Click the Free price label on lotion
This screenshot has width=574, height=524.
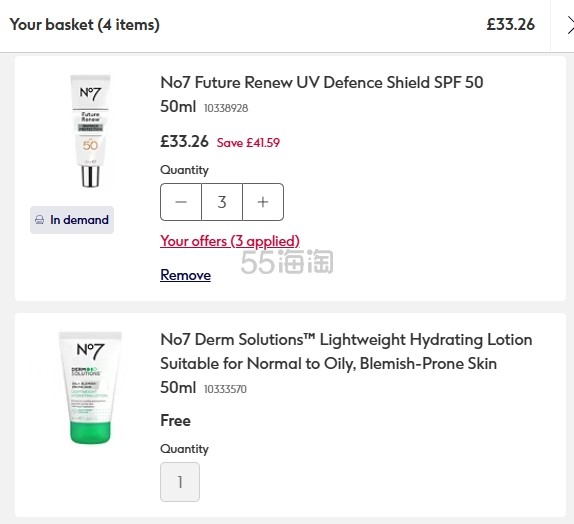coord(175,420)
